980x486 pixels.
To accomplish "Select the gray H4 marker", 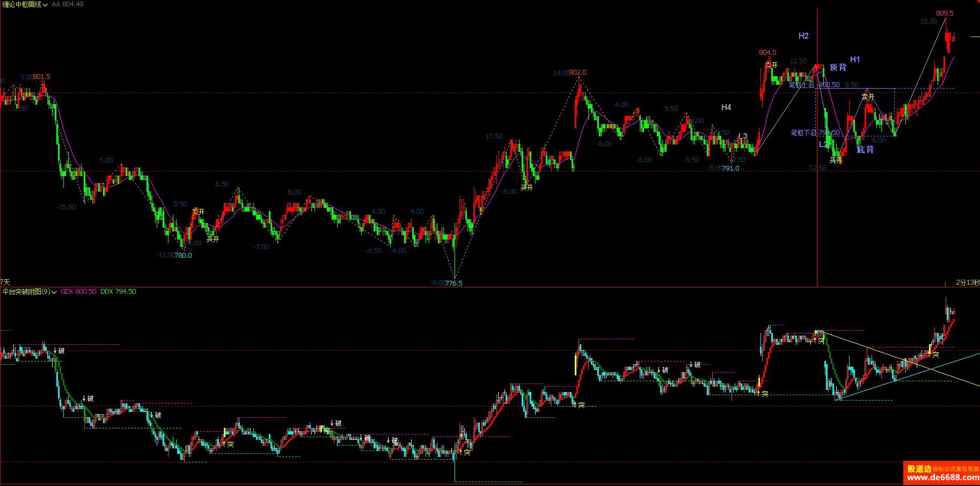I will [726, 107].
